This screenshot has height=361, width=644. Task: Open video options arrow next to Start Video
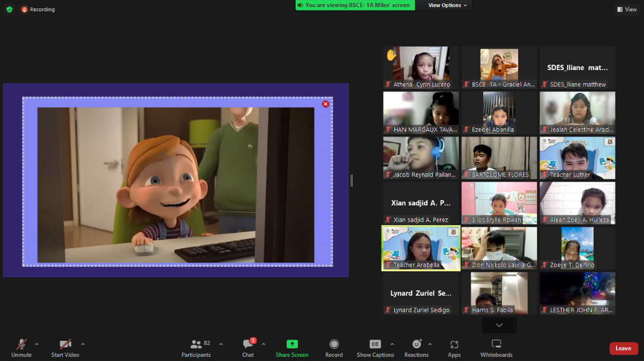[83, 344]
